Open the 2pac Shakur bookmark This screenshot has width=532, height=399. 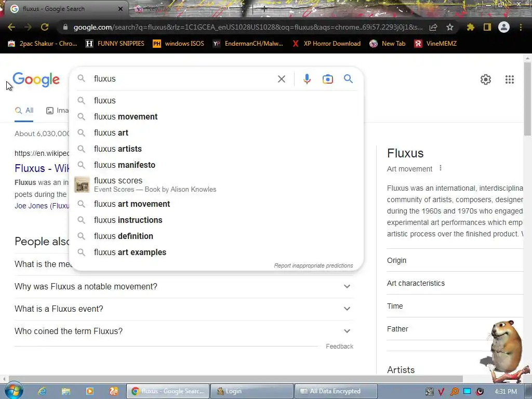point(43,44)
